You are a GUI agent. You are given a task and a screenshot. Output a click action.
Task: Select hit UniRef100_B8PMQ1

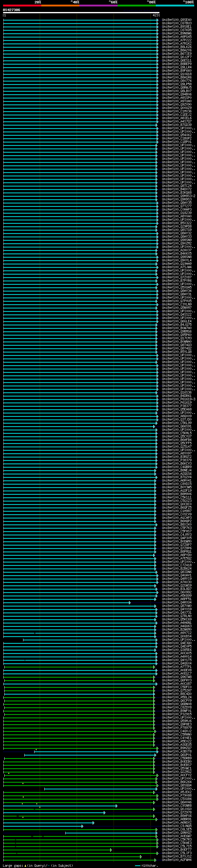pyautogui.click(x=177, y=551)
